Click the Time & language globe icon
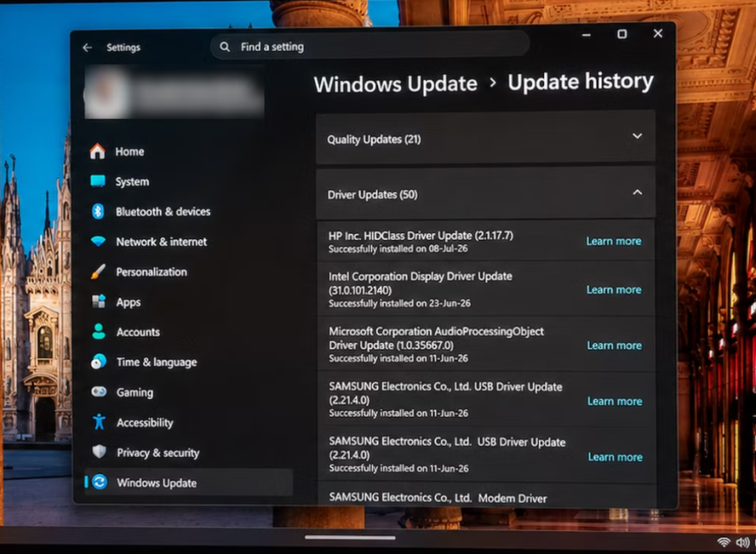This screenshot has height=554, width=756. [x=98, y=361]
